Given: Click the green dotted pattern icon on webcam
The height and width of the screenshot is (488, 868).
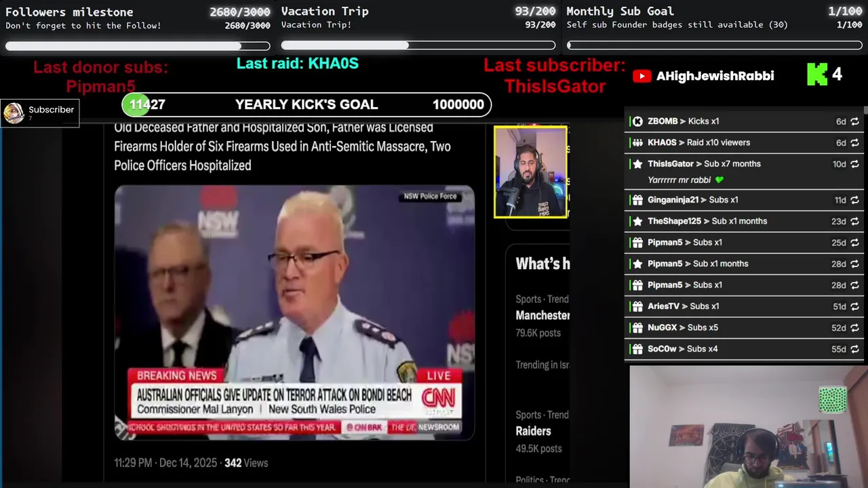Looking at the screenshot, I should (x=833, y=399).
